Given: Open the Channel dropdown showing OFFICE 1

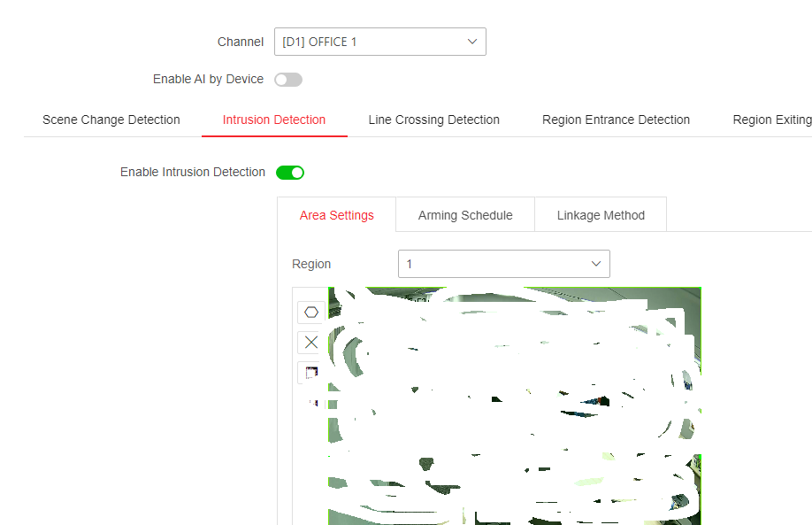Looking at the screenshot, I should tap(372, 42).
